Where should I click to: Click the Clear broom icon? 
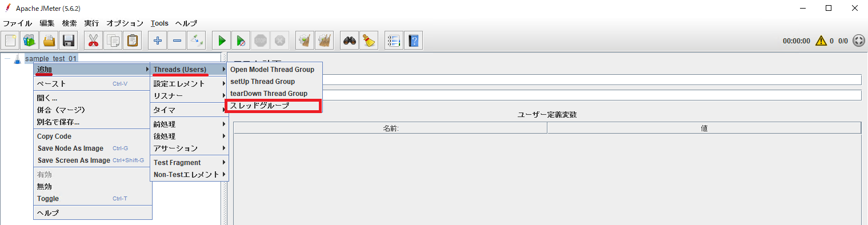pyautogui.click(x=305, y=41)
